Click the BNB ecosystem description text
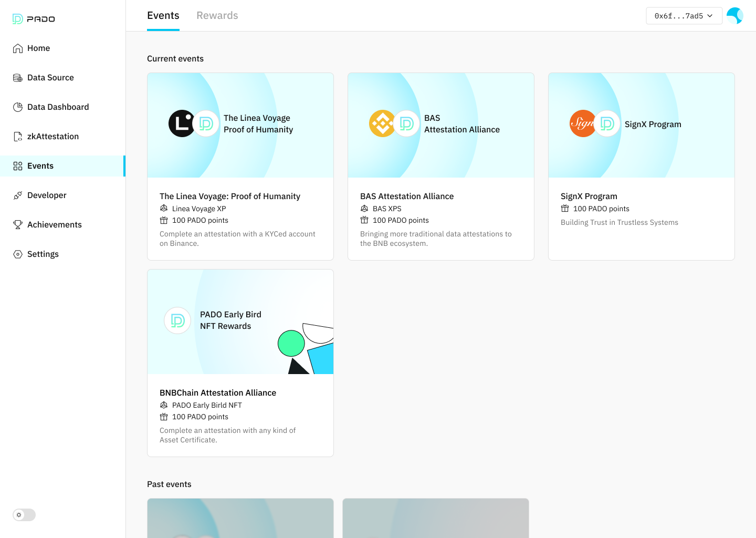 point(436,239)
